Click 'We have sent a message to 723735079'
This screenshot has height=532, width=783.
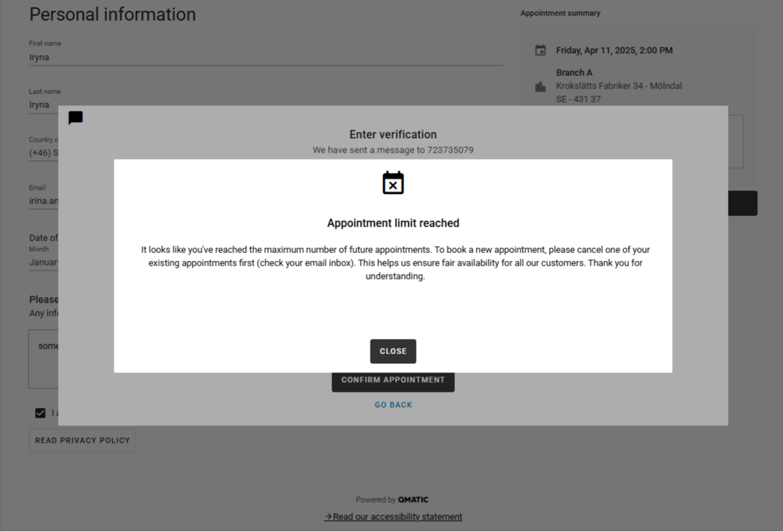click(393, 150)
